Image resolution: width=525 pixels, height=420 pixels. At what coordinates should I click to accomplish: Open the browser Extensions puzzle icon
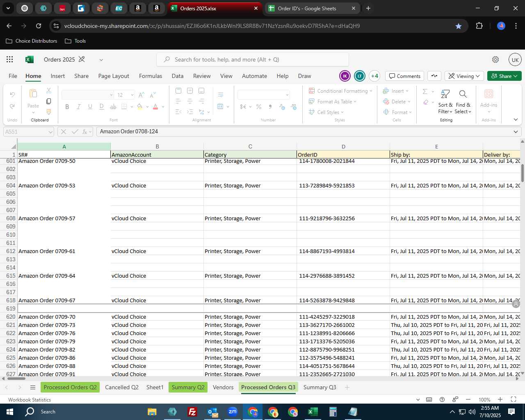point(479,26)
